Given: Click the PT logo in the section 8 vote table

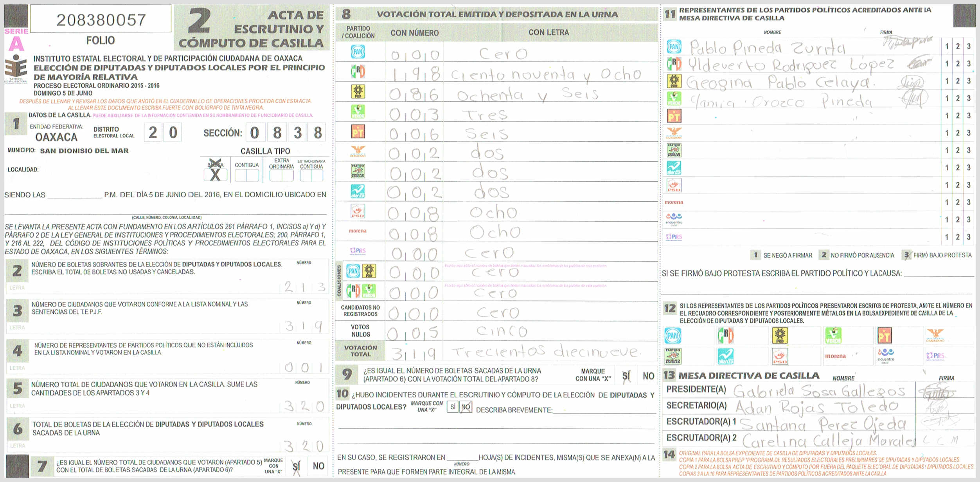Looking at the screenshot, I should click(x=358, y=132).
